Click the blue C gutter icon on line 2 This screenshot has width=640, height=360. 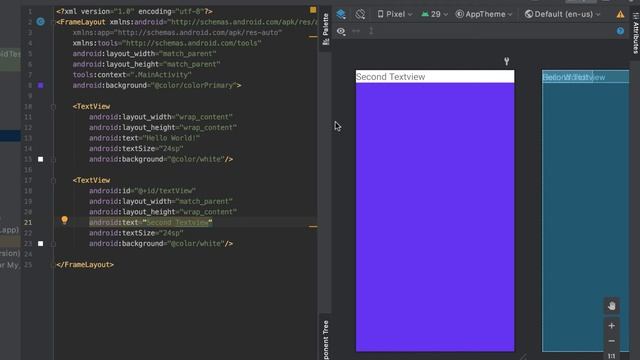coord(40,22)
